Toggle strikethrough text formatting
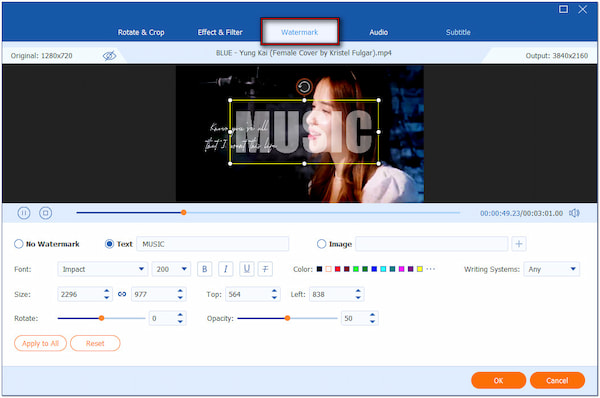Screen dimensions: 600x398 pos(265,269)
